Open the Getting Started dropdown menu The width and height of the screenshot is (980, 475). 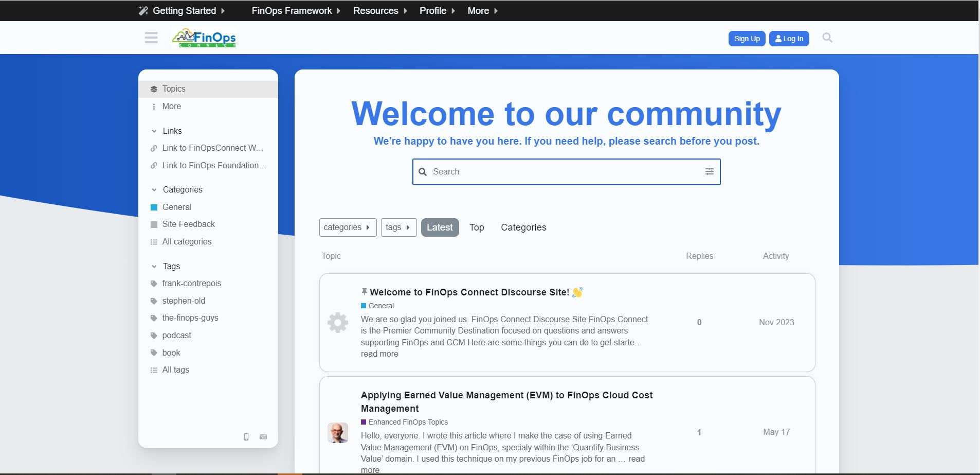click(x=182, y=11)
